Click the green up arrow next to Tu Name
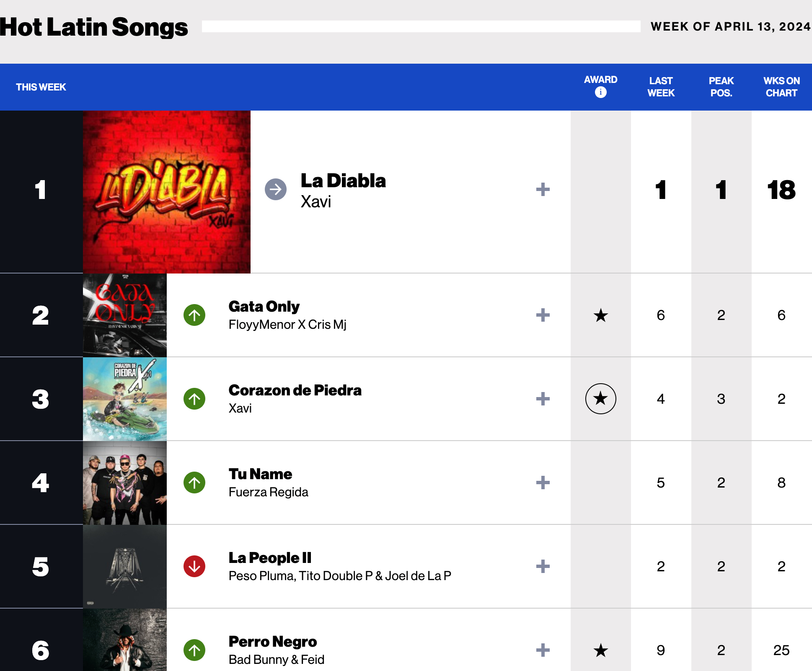 [194, 483]
